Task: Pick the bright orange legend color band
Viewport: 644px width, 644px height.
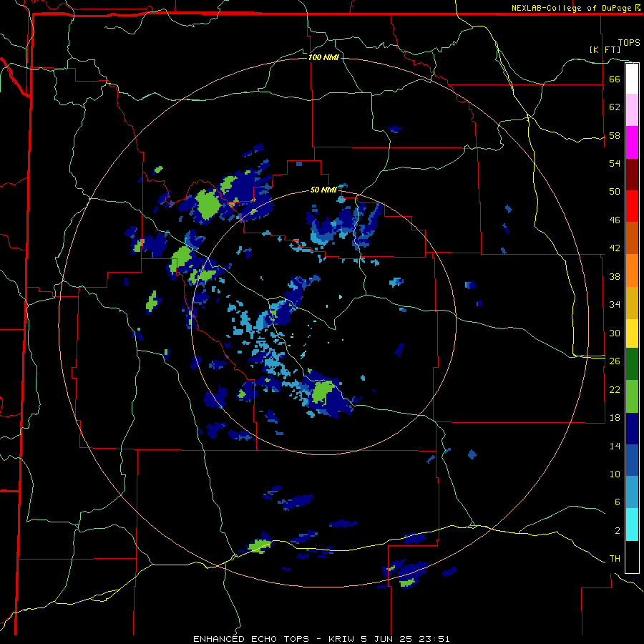Action: (x=632, y=270)
